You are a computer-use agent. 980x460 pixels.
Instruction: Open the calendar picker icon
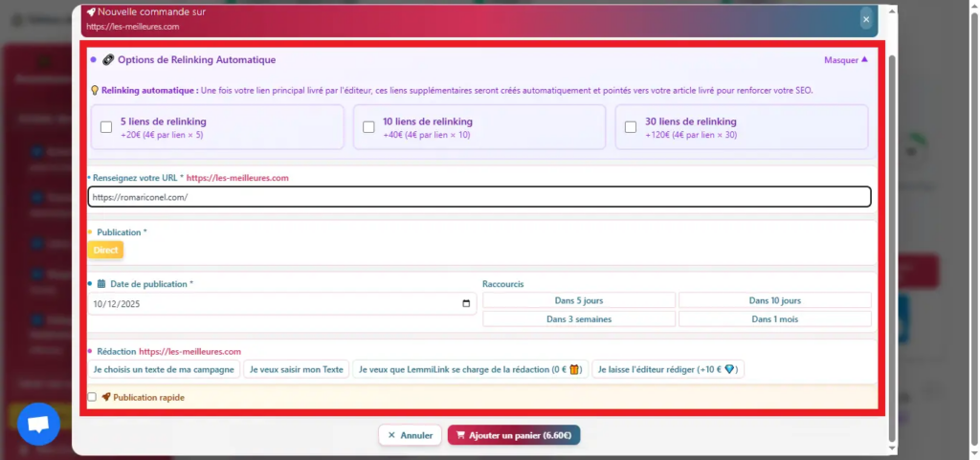click(466, 304)
